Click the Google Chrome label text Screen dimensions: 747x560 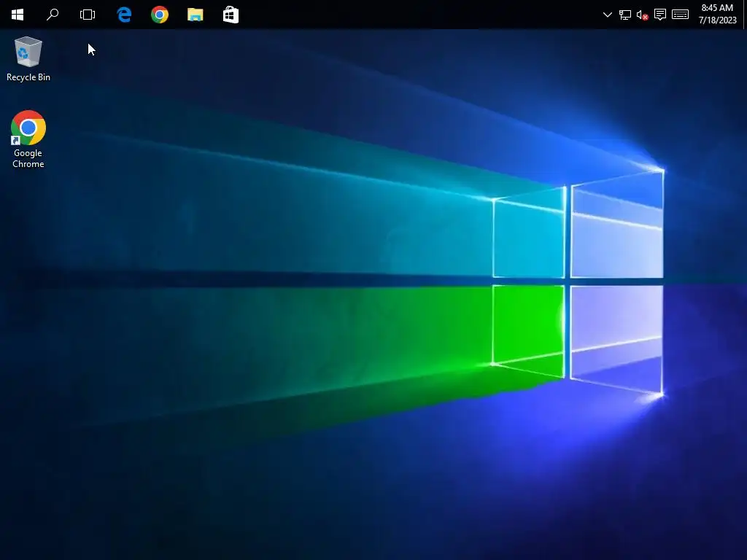(x=28, y=158)
